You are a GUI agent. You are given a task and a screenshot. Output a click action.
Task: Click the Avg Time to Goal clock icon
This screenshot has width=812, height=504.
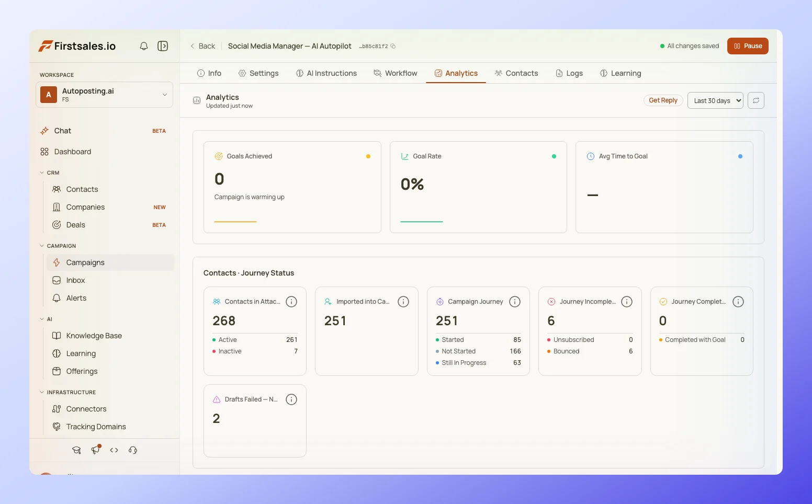pyautogui.click(x=591, y=156)
